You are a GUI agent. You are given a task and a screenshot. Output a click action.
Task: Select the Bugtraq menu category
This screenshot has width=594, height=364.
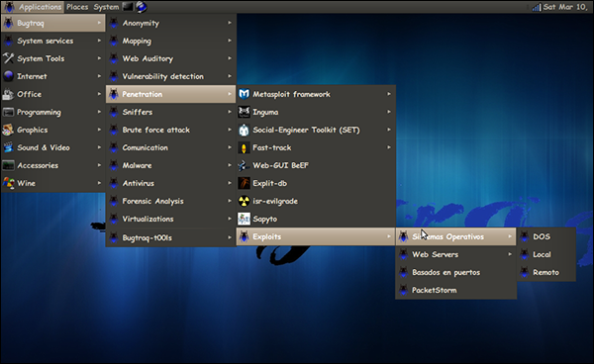[x=53, y=23]
